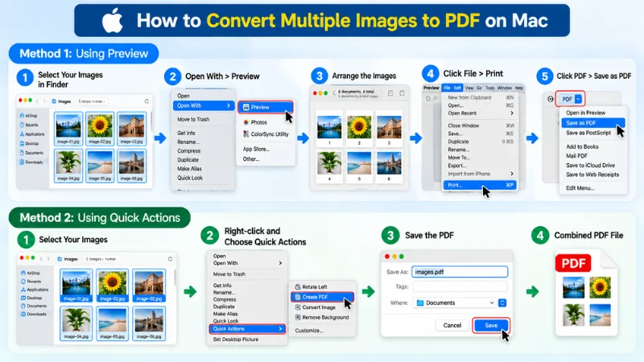644x362 pixels.
Task: Choose Photos in the Open With submenu
Action: 255,122
